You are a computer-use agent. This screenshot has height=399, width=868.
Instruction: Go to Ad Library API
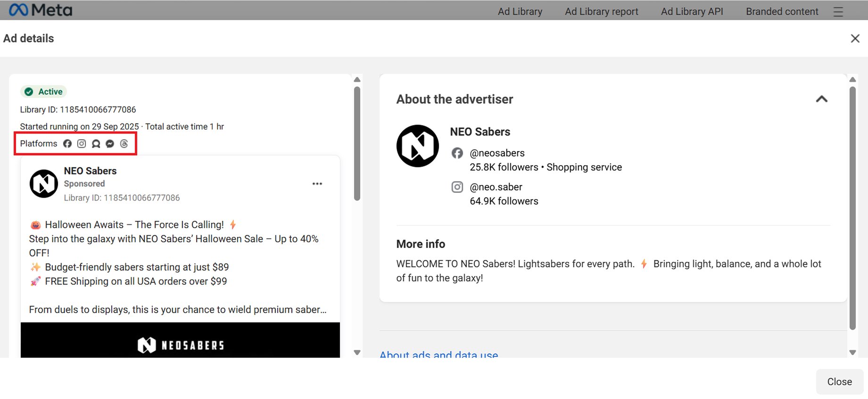pos(692,12)
